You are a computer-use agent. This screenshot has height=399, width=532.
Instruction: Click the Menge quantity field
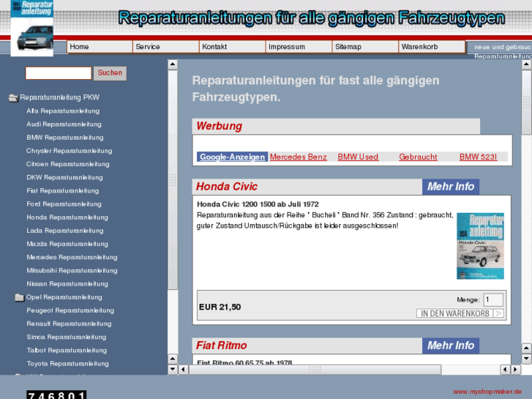[x=493, y=299]
